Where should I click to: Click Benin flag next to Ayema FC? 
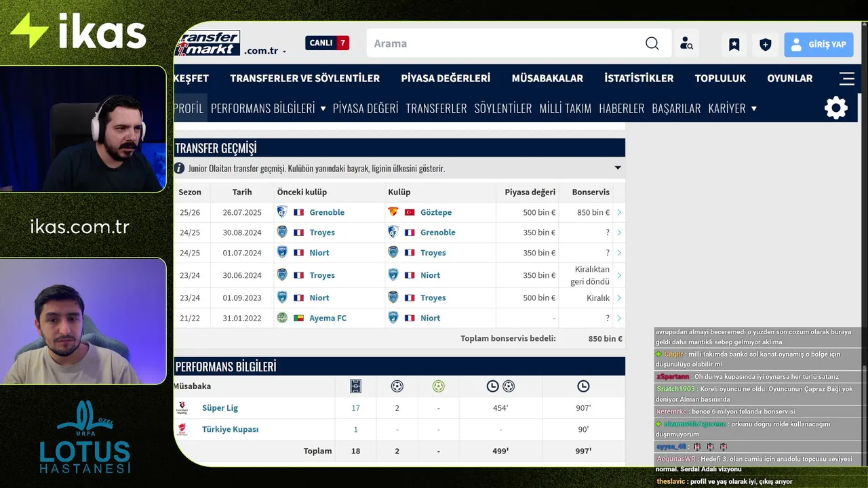[x=298, y=318]
